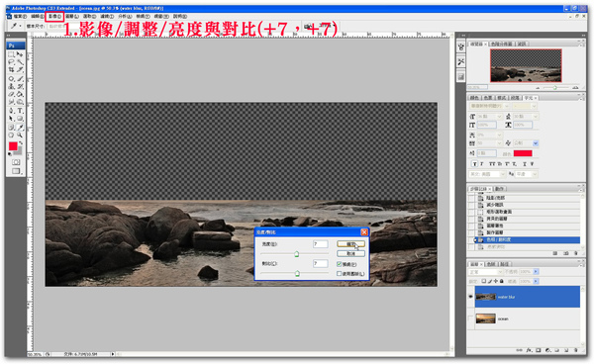Click the brightness slider handle
Screen dimensions: 594x364
pyautogui.click(x=297, y=254)
